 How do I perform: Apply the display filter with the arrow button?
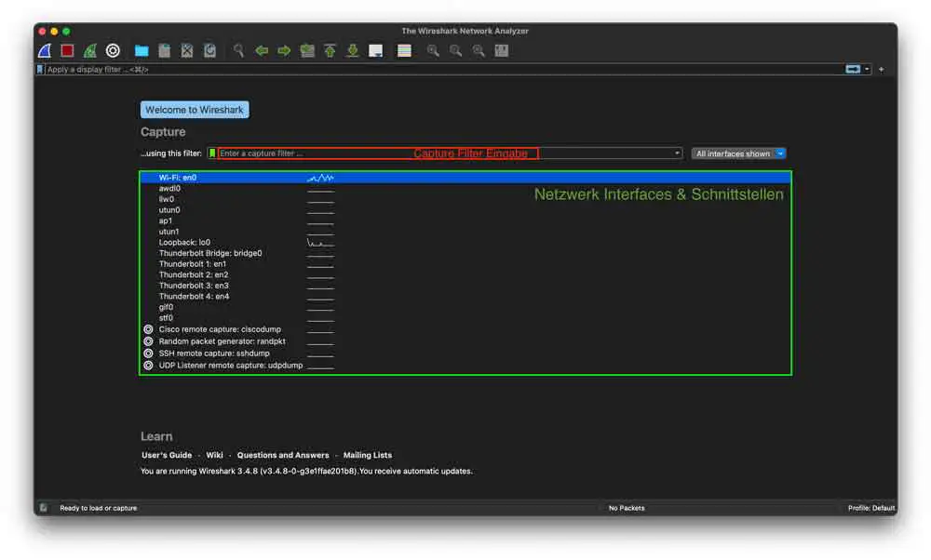853,70
